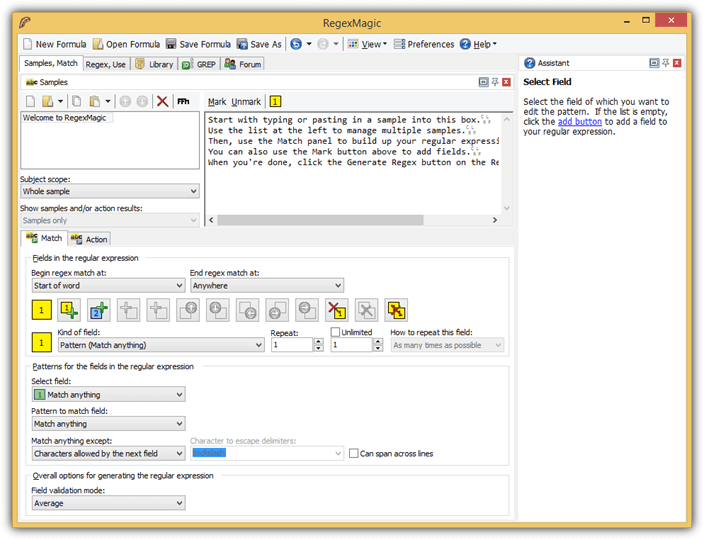
Task: Delete the sample with red X
Action: [x=163, y=102]
